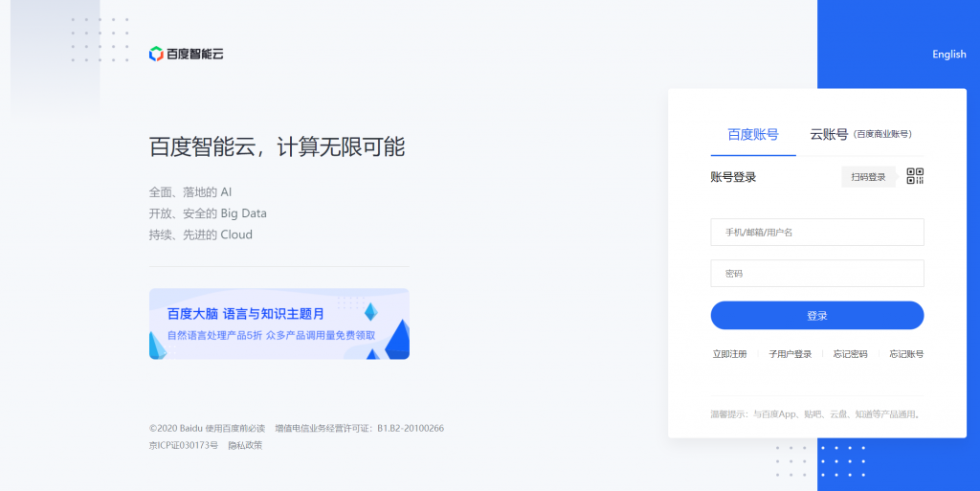
Task: Open the 忘记密码 link
Action: click(x=850, y=354)
